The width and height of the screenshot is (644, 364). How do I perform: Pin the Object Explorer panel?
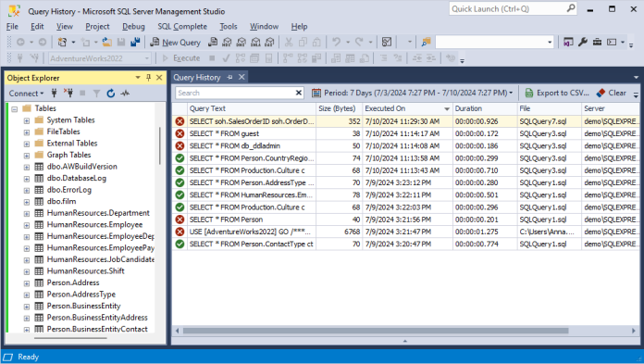(148, 78)
